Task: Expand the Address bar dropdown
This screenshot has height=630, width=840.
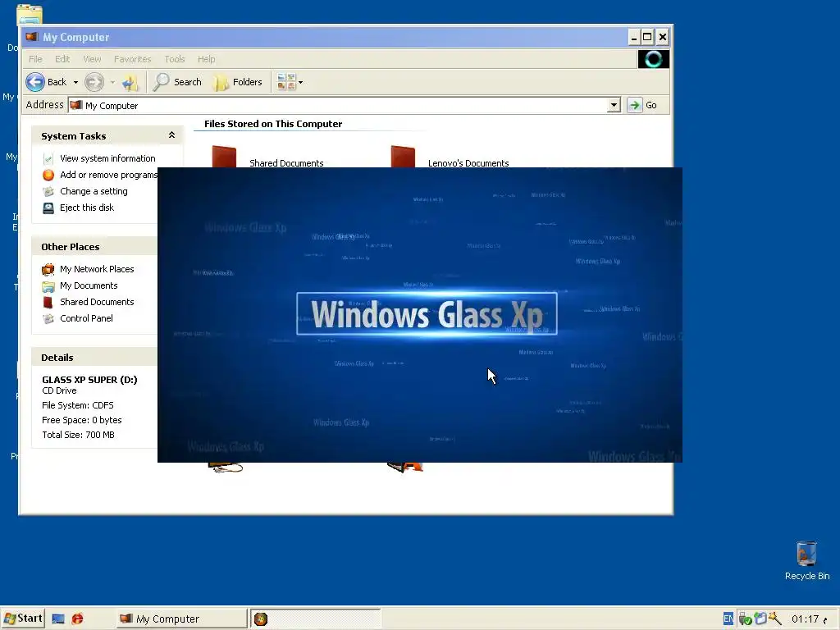Action: click(x=614, y=105)
